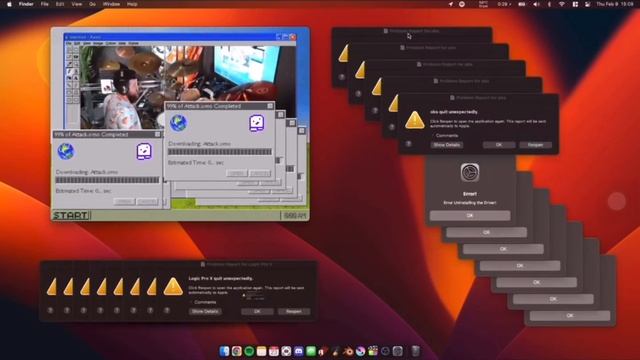Click the date and time in menu bar
Viewport: 640px width, 360px height.
615,4
